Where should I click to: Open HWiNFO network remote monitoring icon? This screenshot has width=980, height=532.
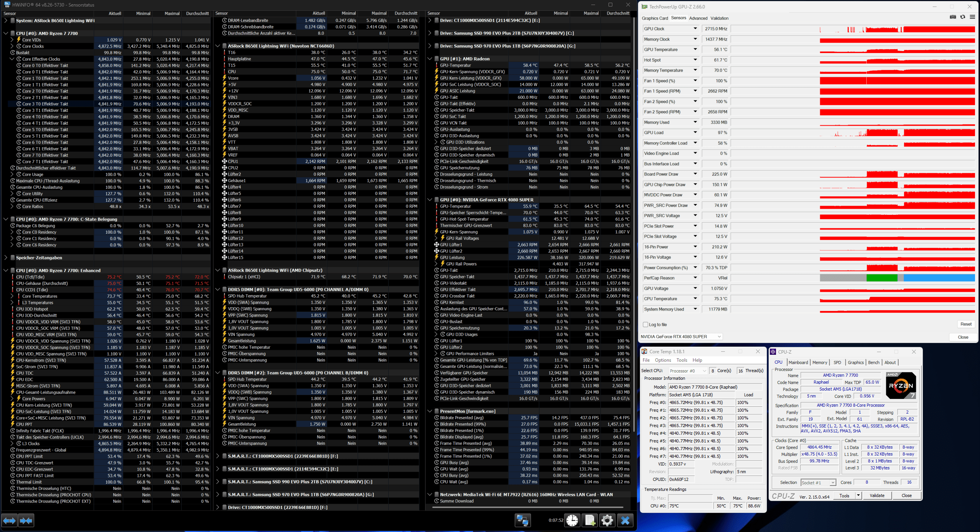pyautogui.click(x=522, y=520)
